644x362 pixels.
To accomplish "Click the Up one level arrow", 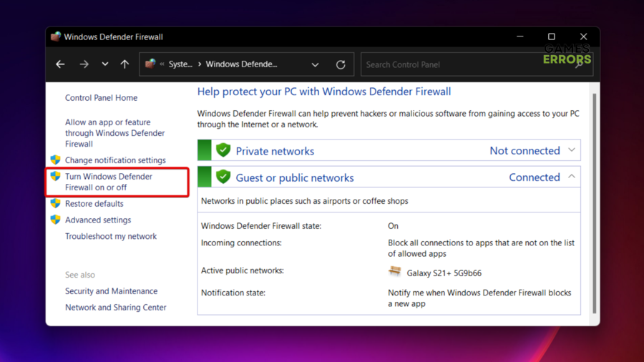I will tap(125, 64).
